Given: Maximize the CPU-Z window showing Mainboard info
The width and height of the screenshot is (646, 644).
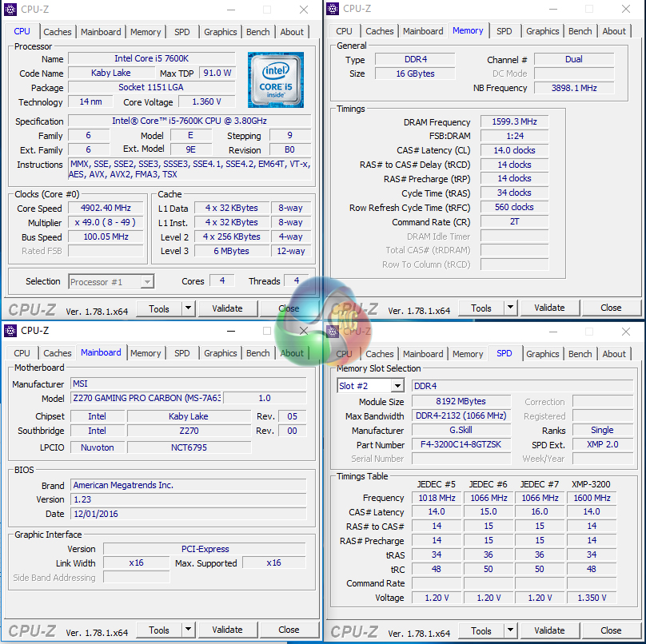Looking at the screenshot, I should point(267,330).
